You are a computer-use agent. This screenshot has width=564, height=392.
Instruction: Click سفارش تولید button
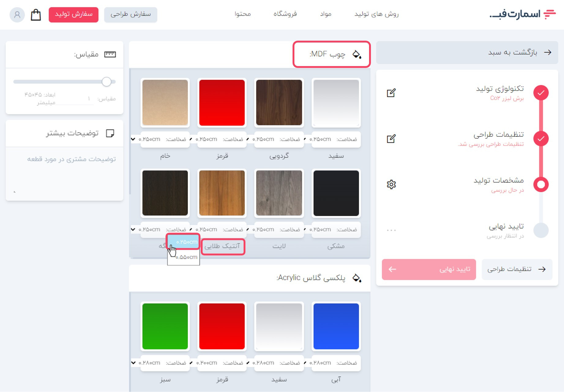pos(73,14)
